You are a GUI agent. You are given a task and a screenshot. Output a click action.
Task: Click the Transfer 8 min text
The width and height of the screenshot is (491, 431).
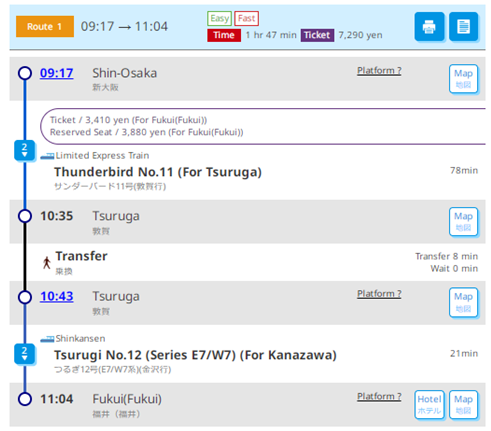coord(446,256)
